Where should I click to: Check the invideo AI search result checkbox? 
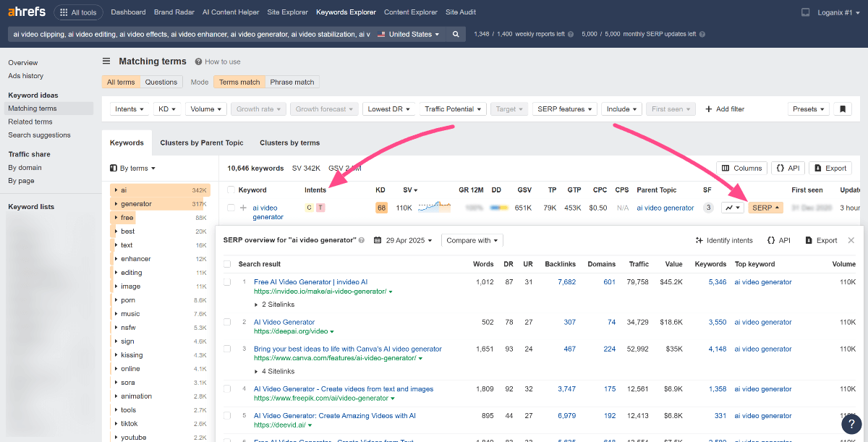coord(227,282)
